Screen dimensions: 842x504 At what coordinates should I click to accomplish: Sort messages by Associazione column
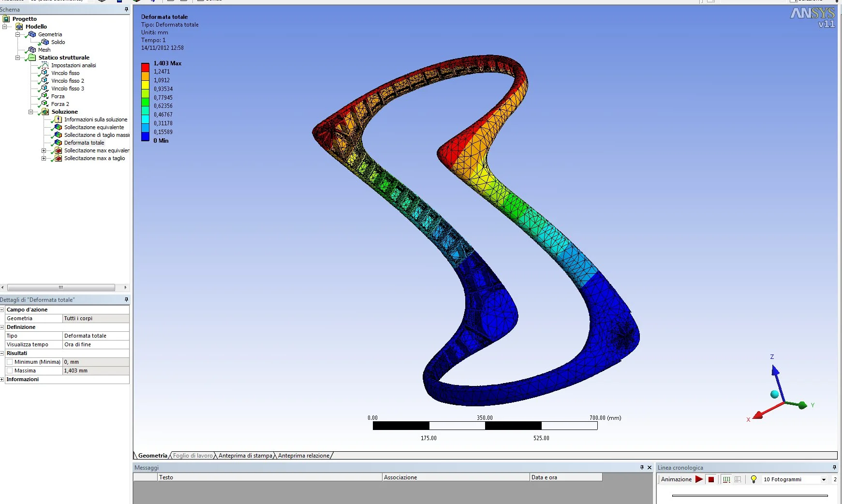pos(456,477)
